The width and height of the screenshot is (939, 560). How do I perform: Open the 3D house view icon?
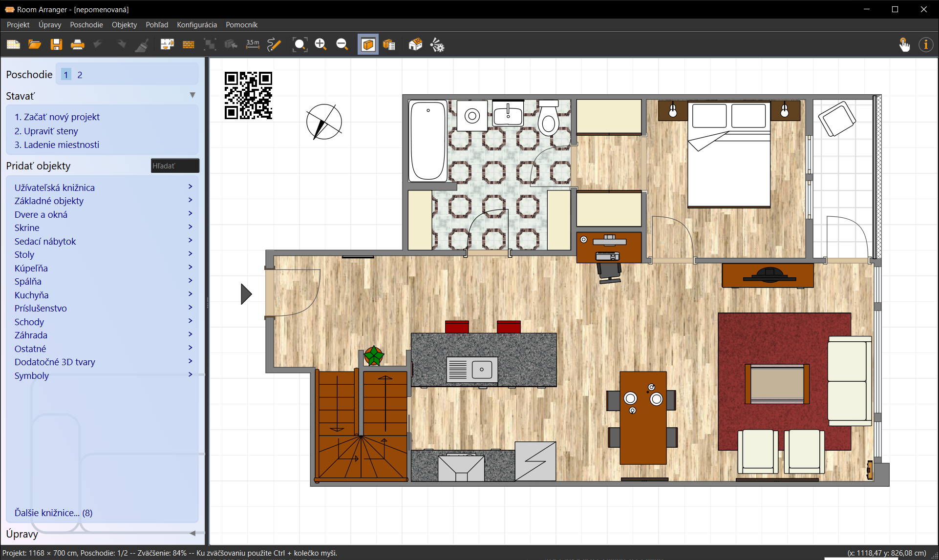pos(415,45)
